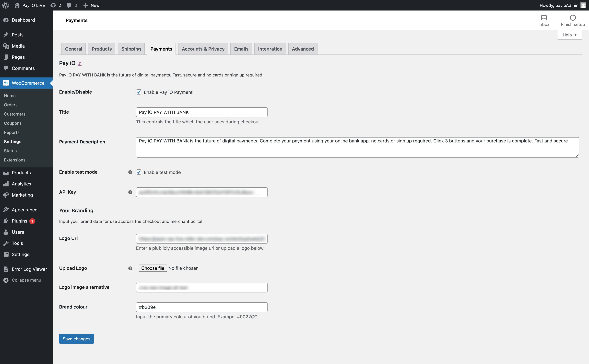
Task: Toggle the Enable test mode checkbox
Action: (x=139, y=172)
